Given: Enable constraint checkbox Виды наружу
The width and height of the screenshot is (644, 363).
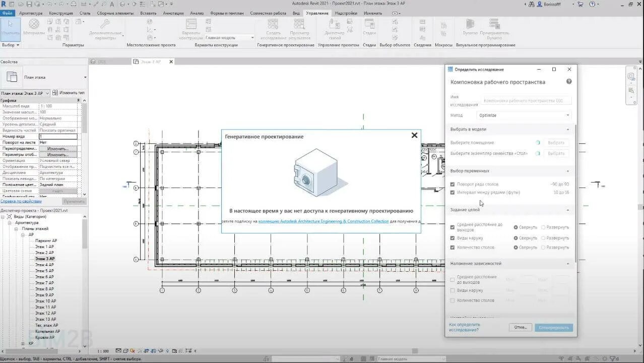Looking at the screenshot, I should [x=452, y=290].
